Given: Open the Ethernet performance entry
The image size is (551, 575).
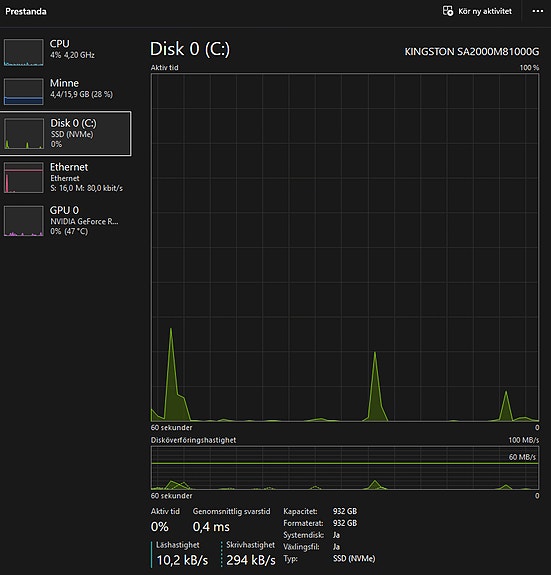Looking at the screenshot, I should [66, 177].
